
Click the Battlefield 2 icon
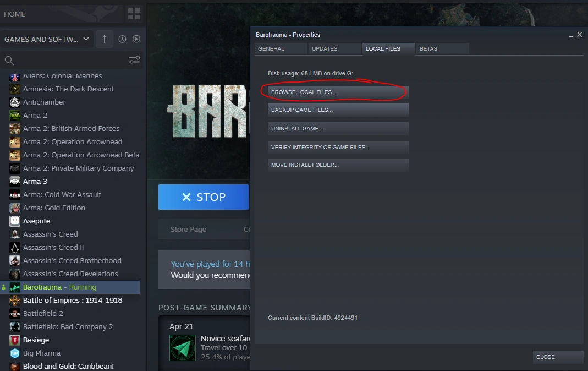click(x=15, y=314)
